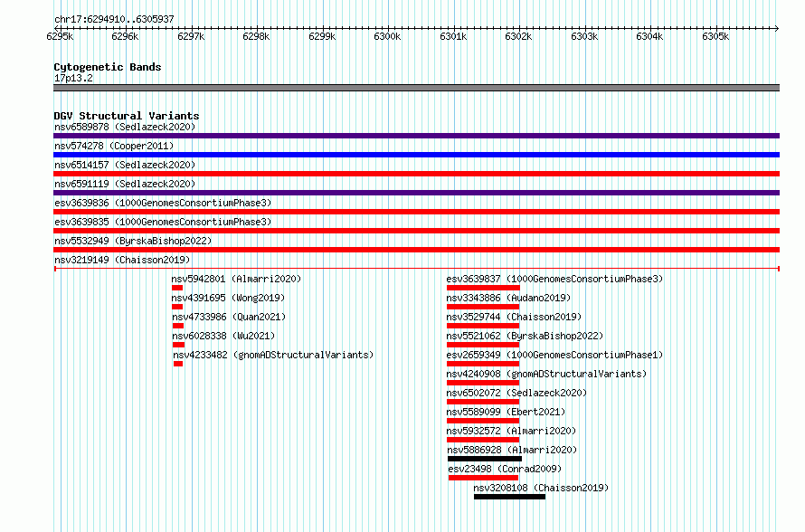
Task: Select the red bar under esv23498
Action: [483, 478]
